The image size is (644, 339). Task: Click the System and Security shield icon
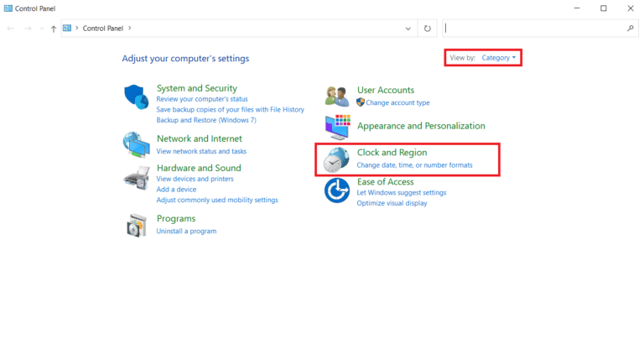136,96
